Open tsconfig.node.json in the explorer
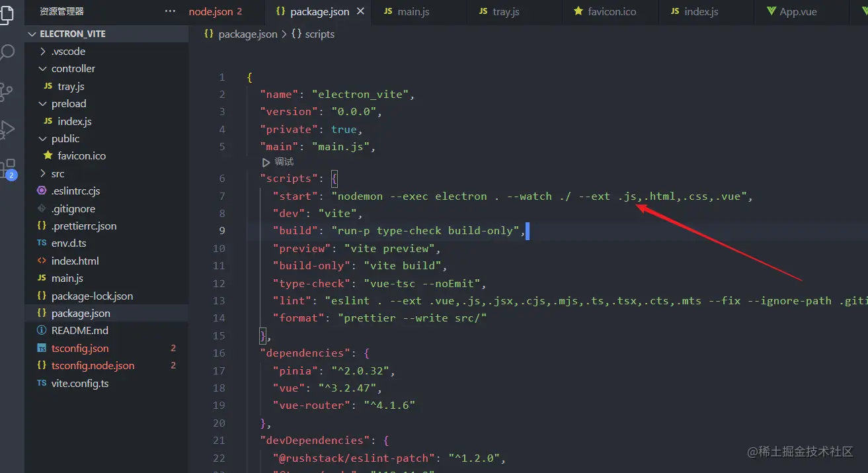868x473 pixels. pyautogui.click(x=106, y=365)
